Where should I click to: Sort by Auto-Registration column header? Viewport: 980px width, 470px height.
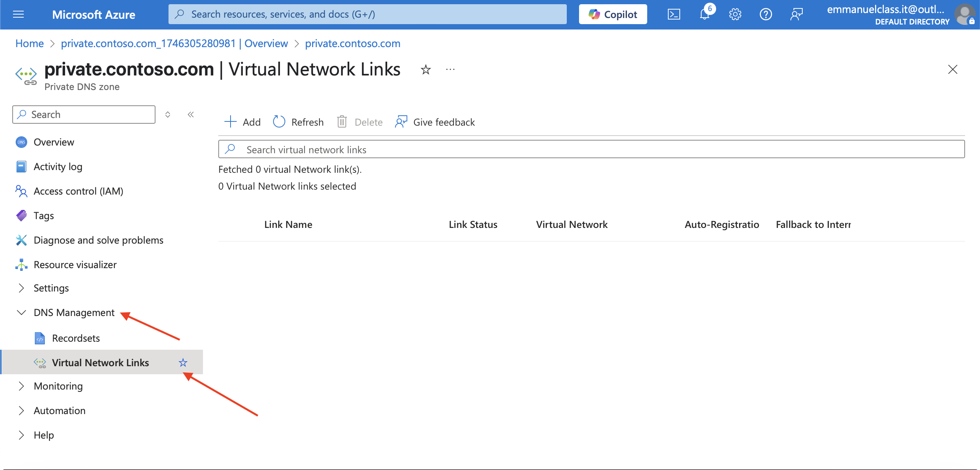point(722,224)
